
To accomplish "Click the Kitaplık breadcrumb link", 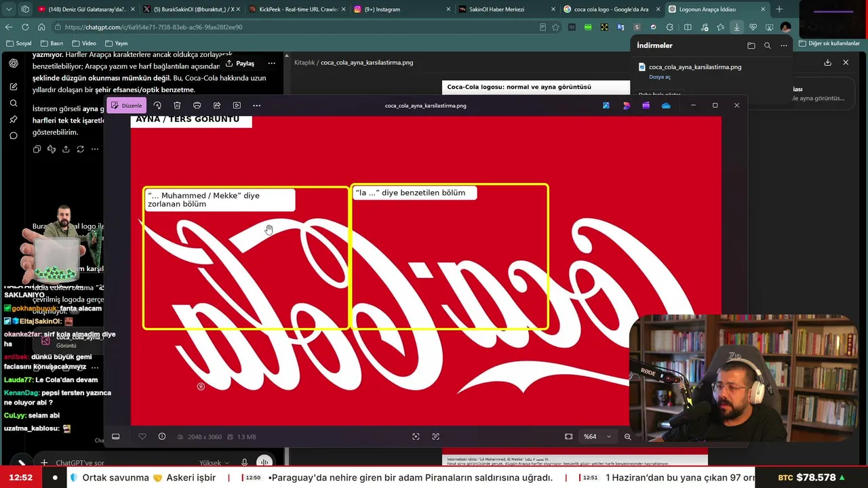I will 304,62.
